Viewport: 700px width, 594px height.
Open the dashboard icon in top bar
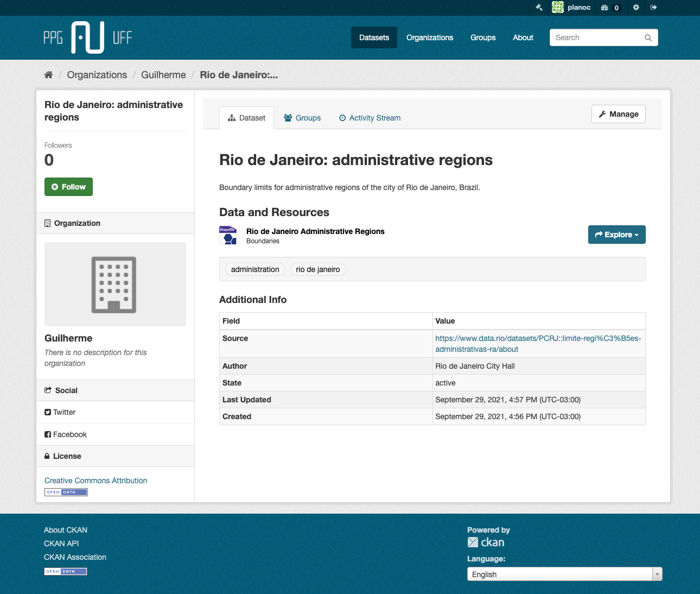tap(604, 8)
